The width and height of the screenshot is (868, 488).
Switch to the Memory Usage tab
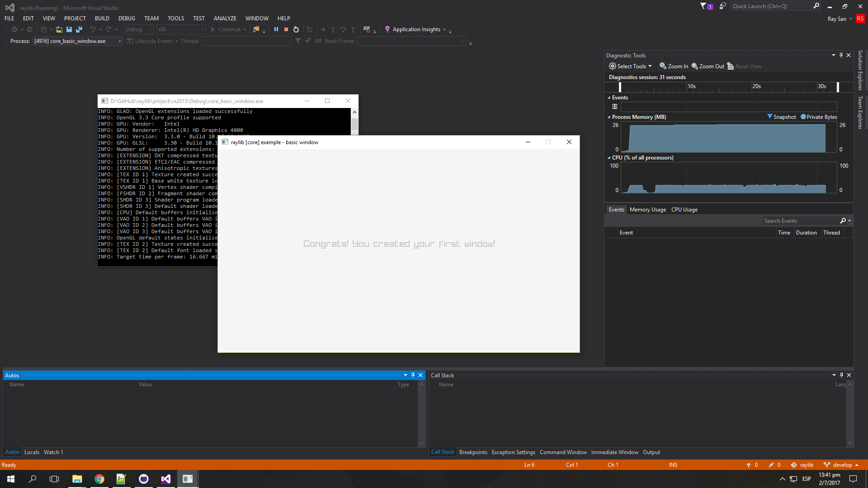coord(647,209)
